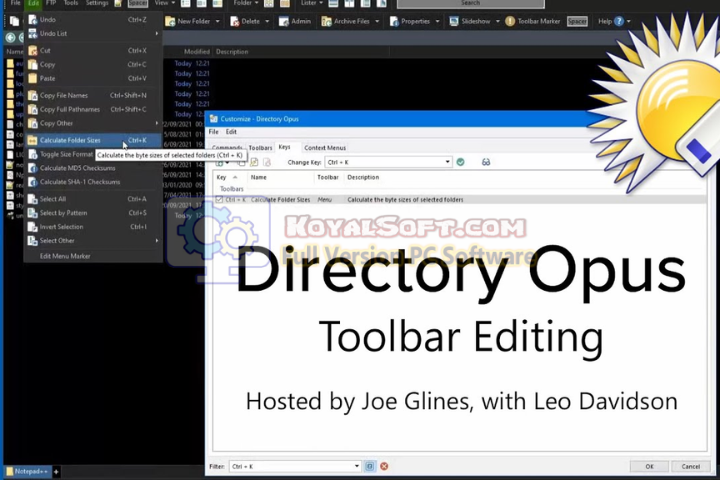Image resolution: width=720 pixels, height=480 pixels.
Task: Click the Slideshow toolbar button
Action: pos(470,21)
